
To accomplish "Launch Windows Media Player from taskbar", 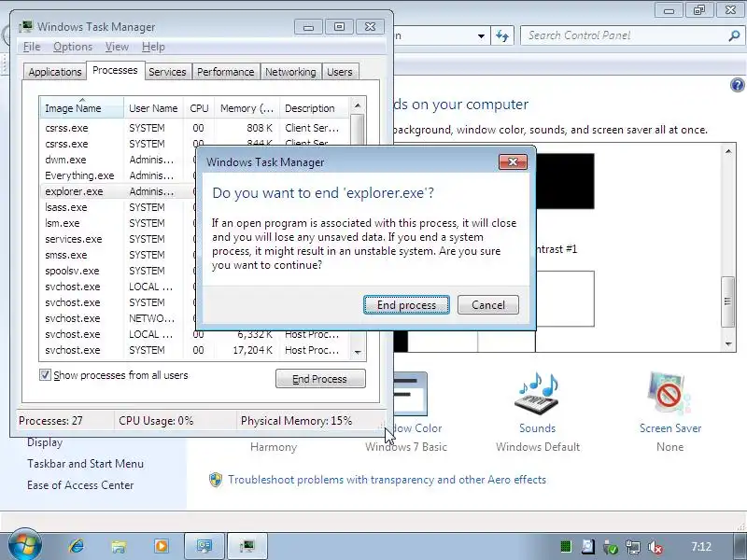I will [x=162, y=546].
